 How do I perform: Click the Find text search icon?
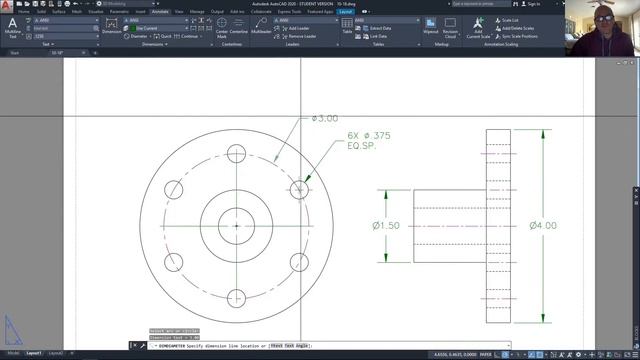click(96, 28)
